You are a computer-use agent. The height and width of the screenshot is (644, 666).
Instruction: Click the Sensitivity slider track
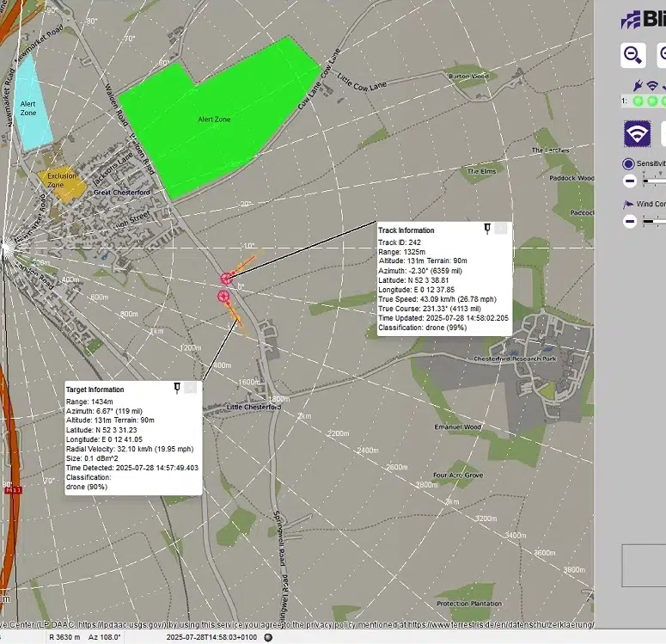655,181
